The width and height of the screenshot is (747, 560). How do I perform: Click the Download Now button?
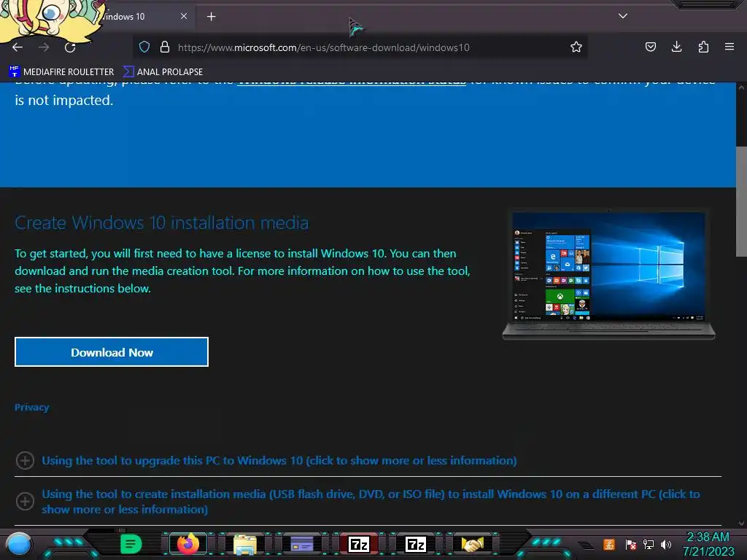pos(112,352)
